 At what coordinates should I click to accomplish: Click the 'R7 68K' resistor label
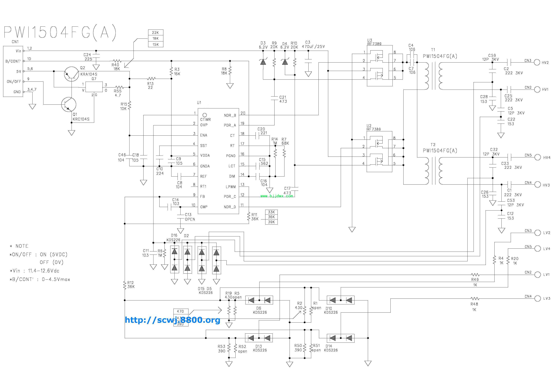click(285, 141)
